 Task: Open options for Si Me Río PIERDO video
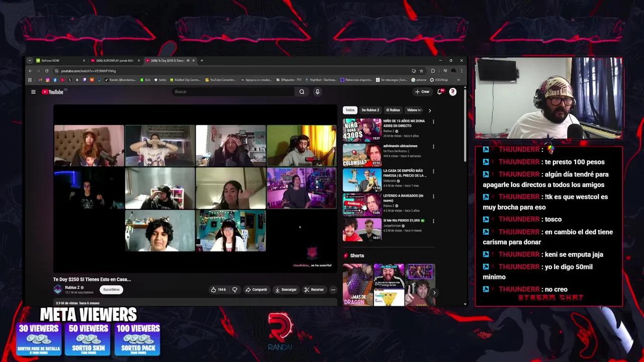click(x=433, y=221)
